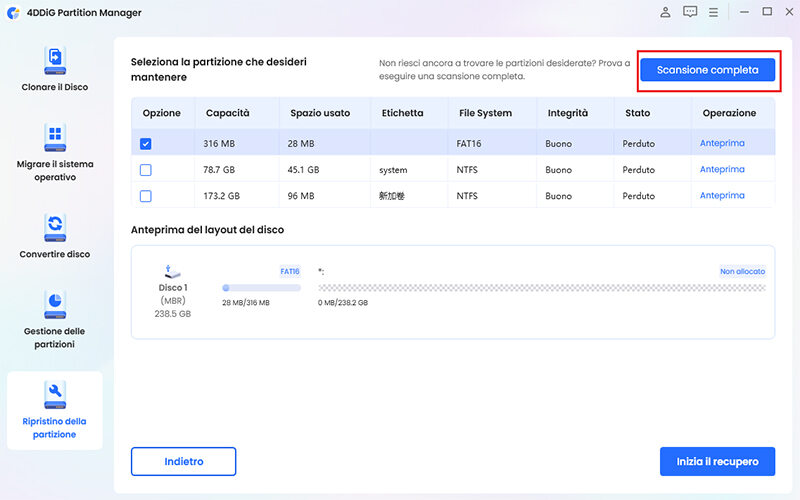
Task: Open the hamburger menu in title bar
Action: [x=714, y=12]
